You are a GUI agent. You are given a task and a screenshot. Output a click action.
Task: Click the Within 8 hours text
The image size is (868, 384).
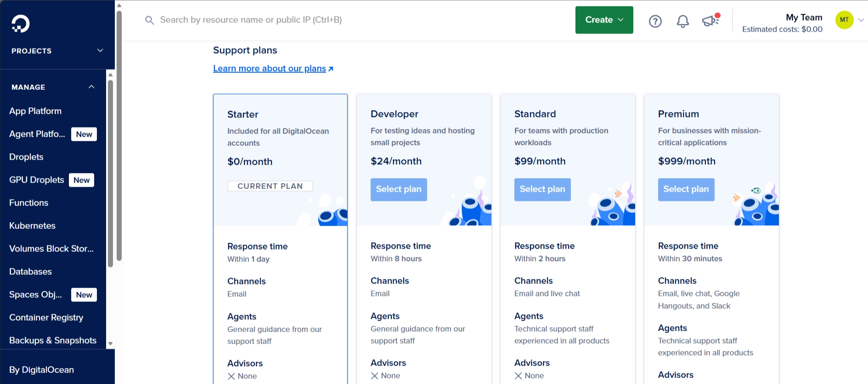coord(396,259)
